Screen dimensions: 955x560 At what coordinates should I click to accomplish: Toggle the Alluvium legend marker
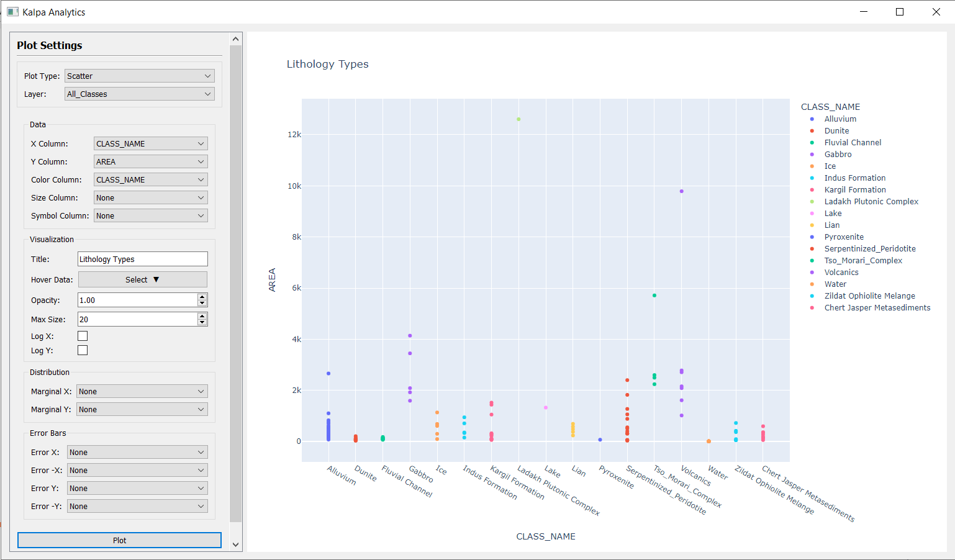(x=812, y=119)
